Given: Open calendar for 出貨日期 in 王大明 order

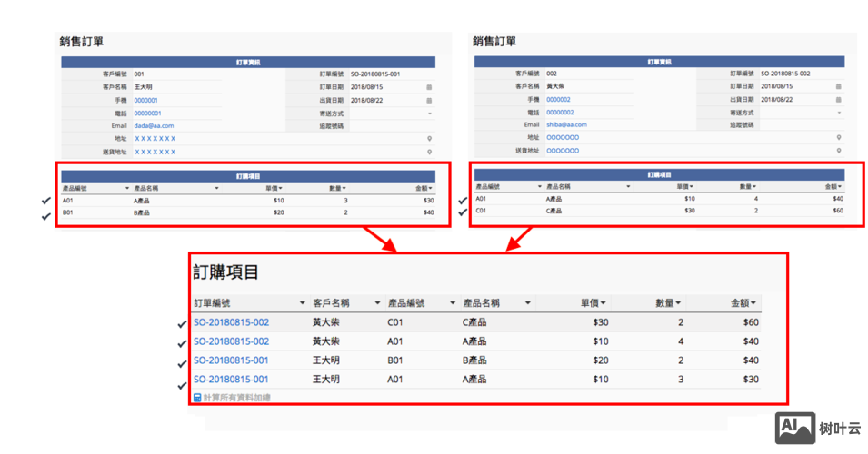Looking at the screenshot, I should point(429,101).
